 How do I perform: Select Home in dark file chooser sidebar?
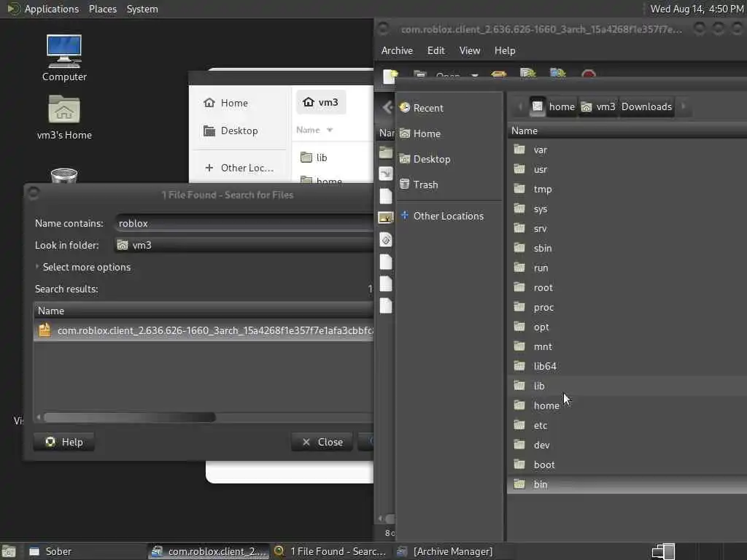pos(449,134)
